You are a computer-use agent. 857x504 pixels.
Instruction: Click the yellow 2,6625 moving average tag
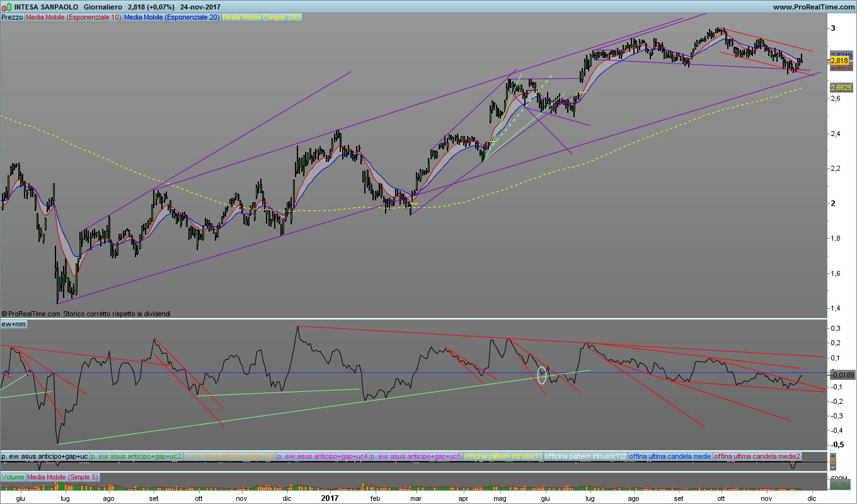click(841, 88)
